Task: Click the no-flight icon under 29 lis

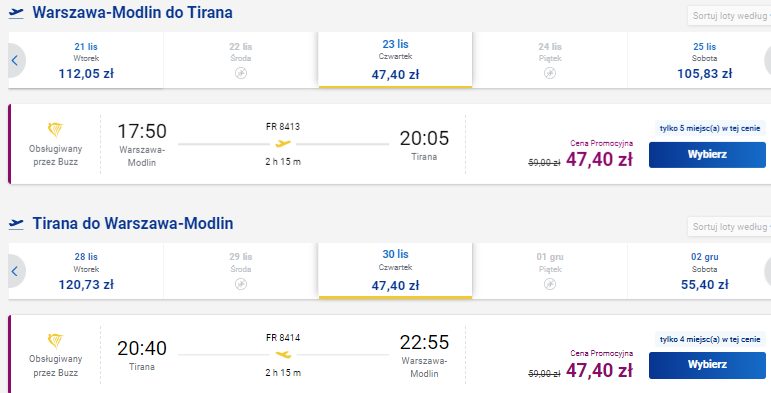Action: click(x=240, y=284)
